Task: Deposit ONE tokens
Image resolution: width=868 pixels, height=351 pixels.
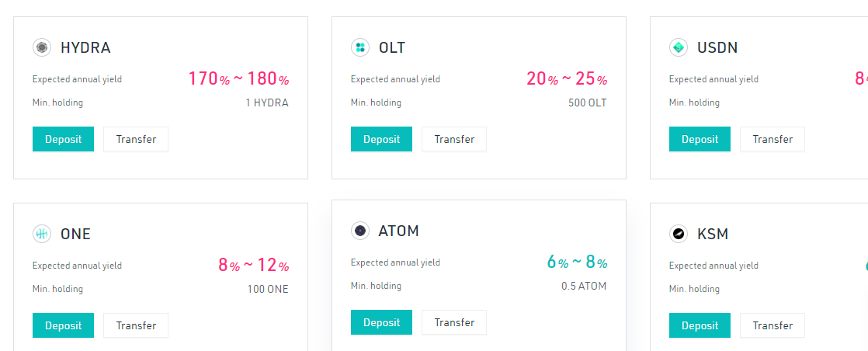Action: (63, 325)
